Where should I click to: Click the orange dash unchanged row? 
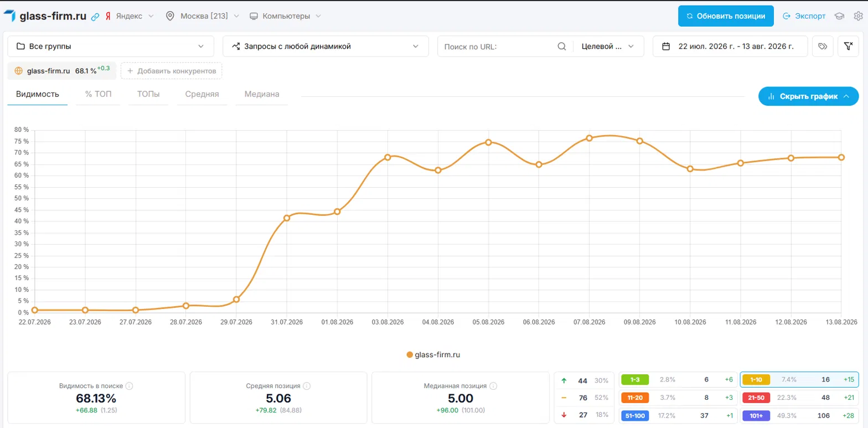[x=584, y=397]
